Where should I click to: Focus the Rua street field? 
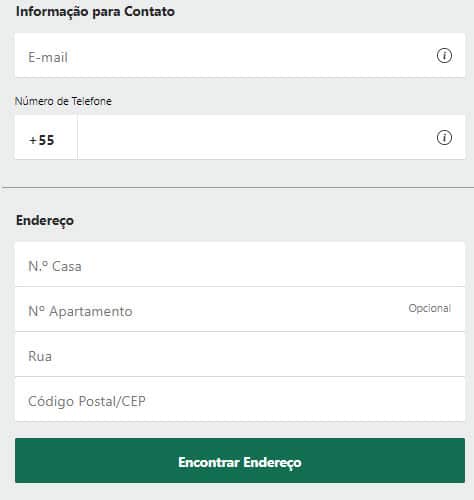tap(240, 354)
